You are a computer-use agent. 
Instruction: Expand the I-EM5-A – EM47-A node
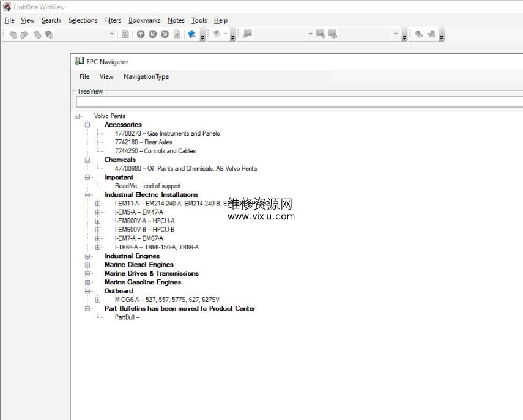click(98, 212)
